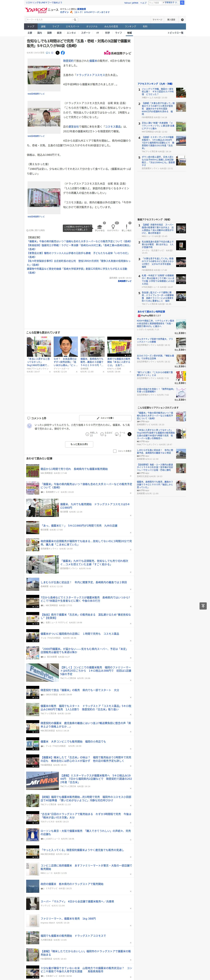
Task: Select 地域 category in sub-navigation
Action: coord(129,33)
